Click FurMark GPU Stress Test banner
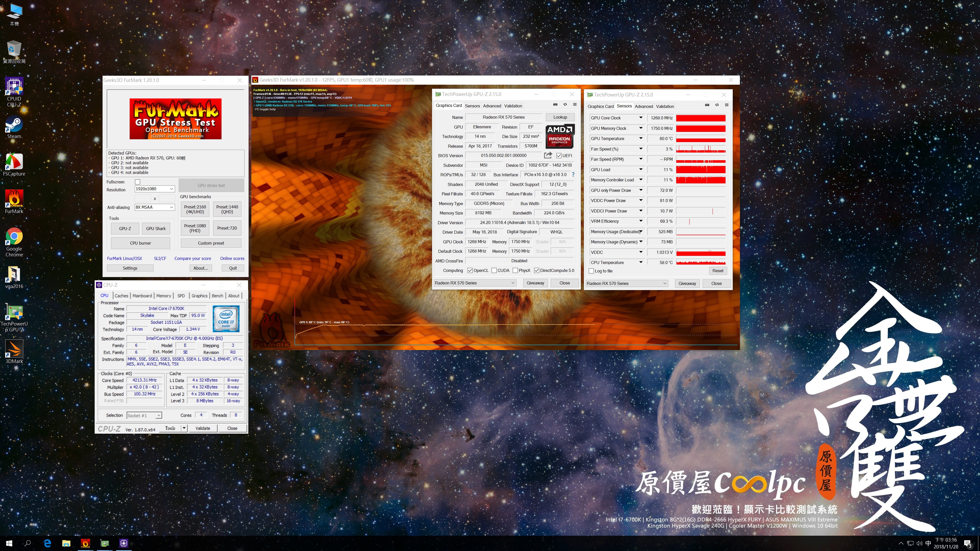980x551 pixels. click(175, 119)
